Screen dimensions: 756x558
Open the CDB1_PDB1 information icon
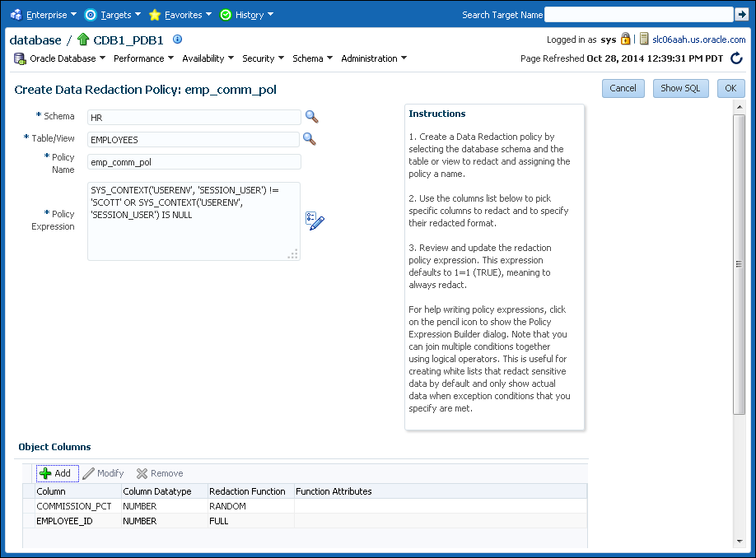tap(177, 39)
